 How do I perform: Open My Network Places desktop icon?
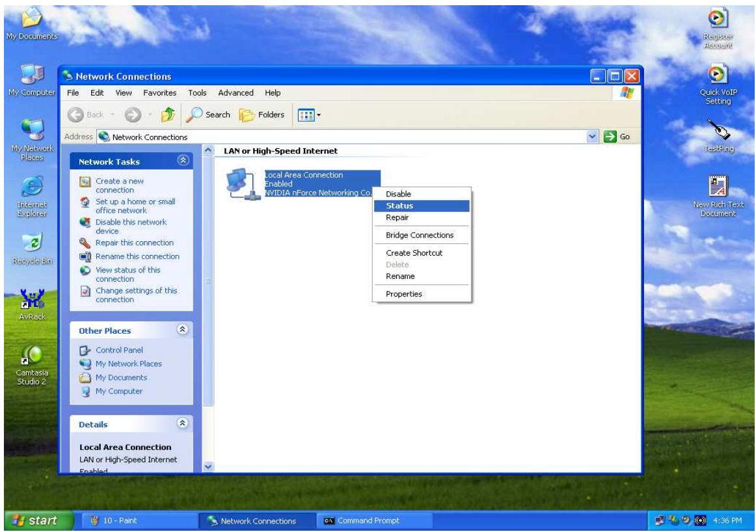click(32, 140)
